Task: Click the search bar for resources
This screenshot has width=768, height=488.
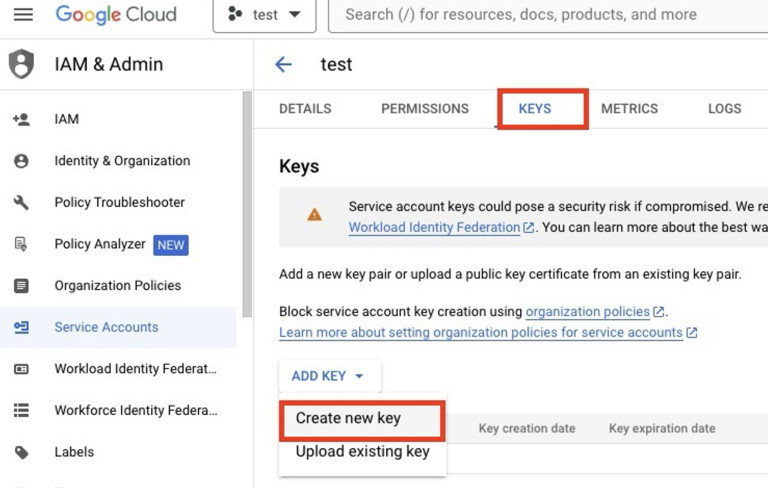Action: click(540, 15)
